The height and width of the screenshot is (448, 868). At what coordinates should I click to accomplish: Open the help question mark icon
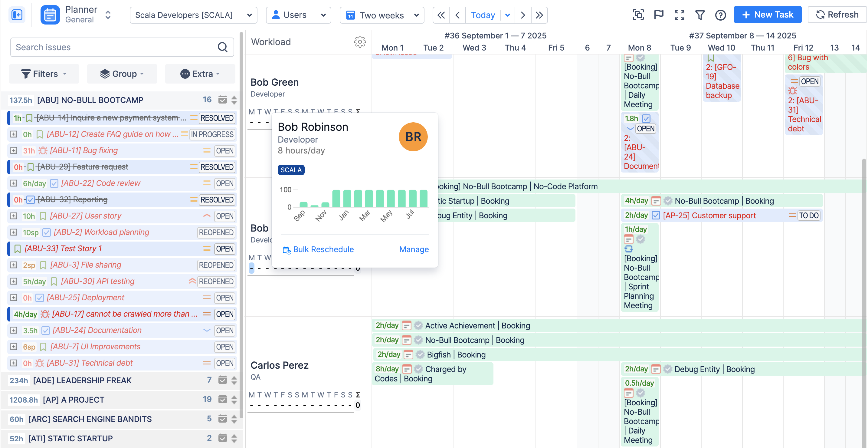coord(720,15)
